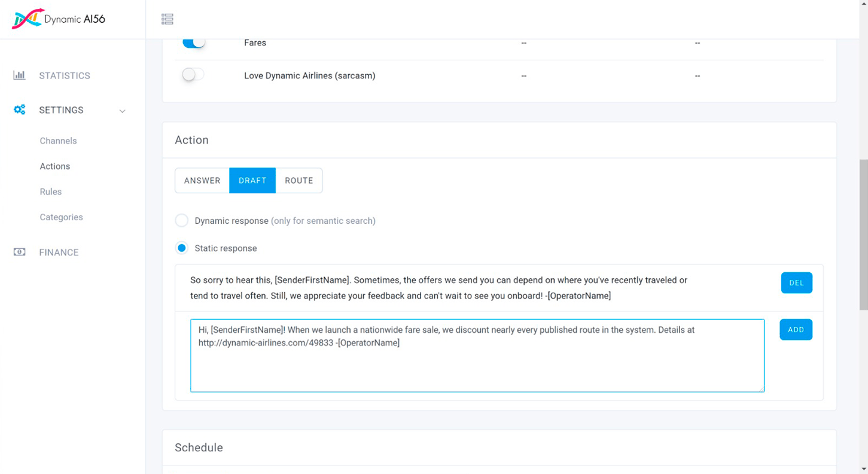Click the vertical page scrollbar

[863, 233]
